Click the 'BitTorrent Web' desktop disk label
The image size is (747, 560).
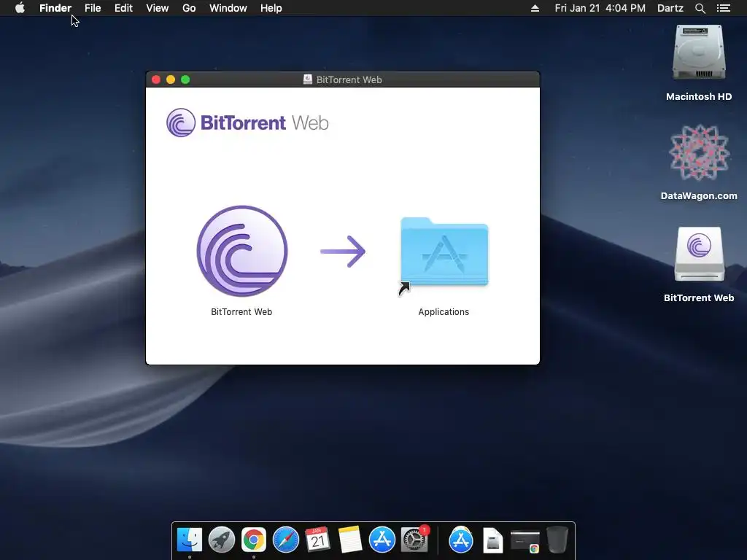(699, 298)
